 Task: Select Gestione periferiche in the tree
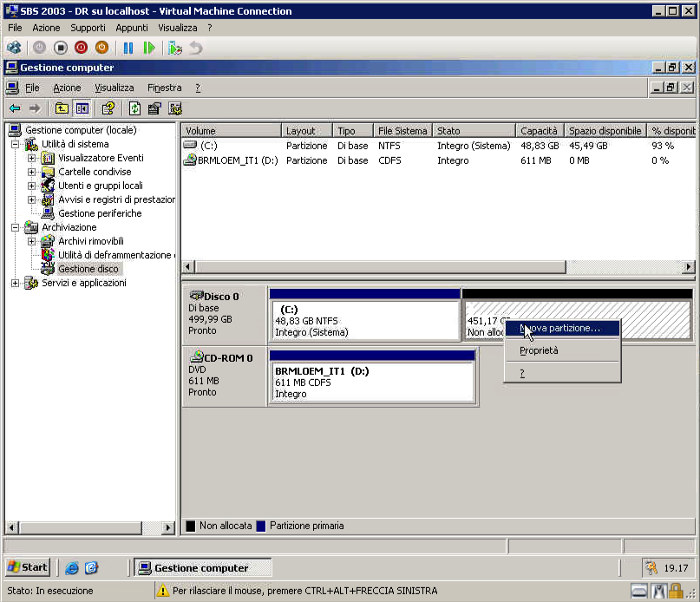coord(100,213)
